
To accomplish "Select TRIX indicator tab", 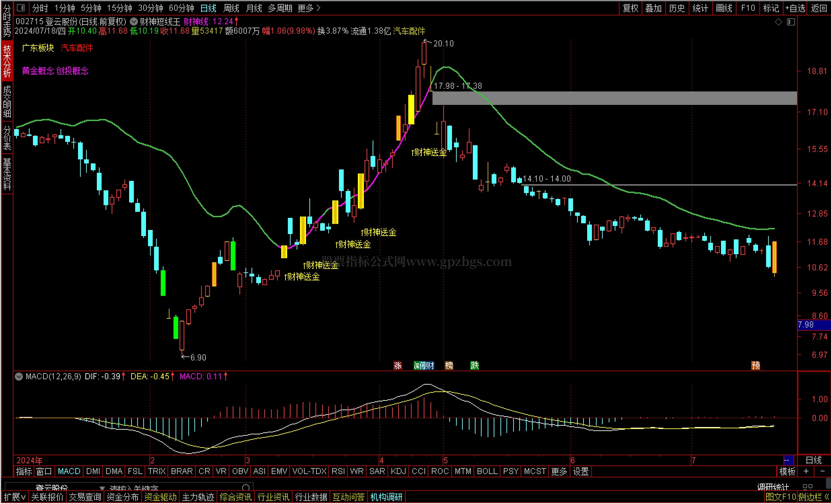I will click(x=157, y=471).
